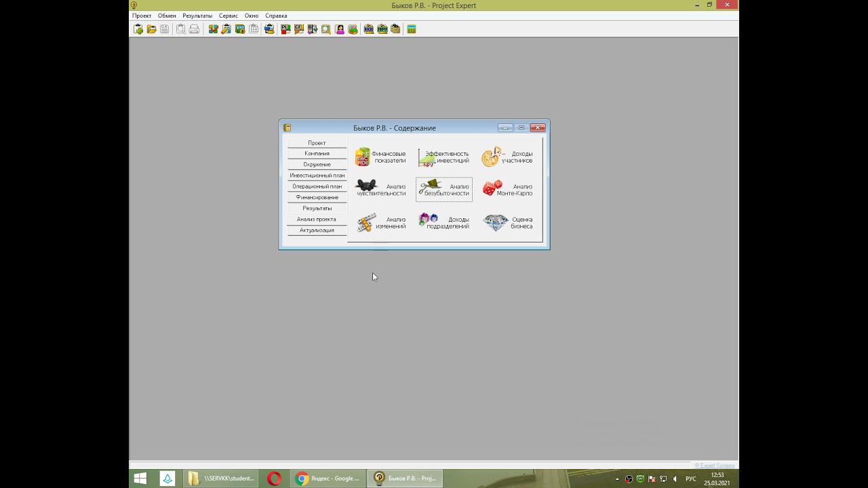868x488 pixels.
Task: Open the Сервис menu
Action: pos(228,16)
